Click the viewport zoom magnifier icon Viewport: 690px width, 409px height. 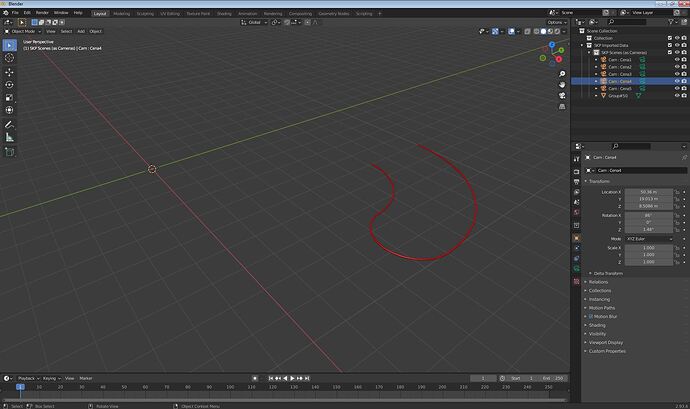(x=562, y=74)
